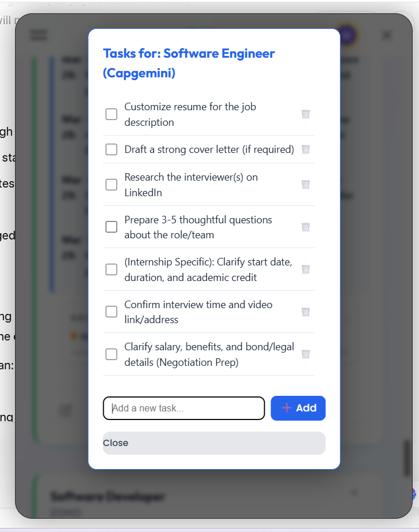Open the hamburger navigation menu
The width and height of the screenshot is (419, 532).
click(39, 35)
